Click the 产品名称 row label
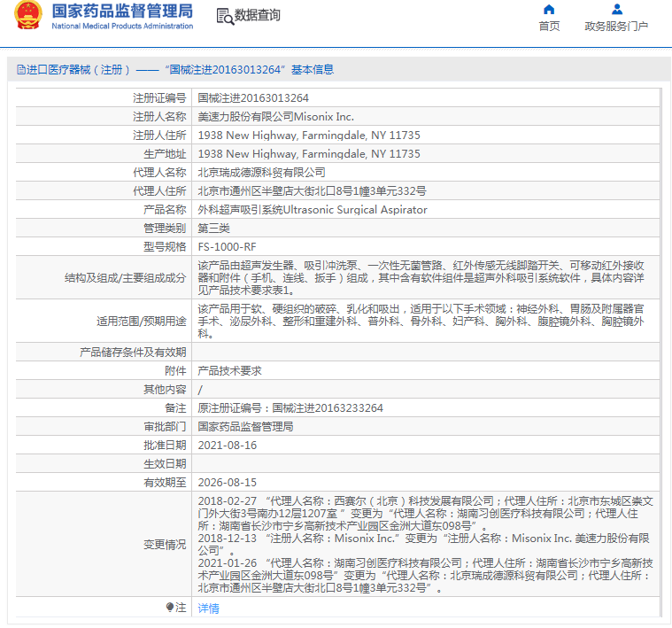Screen dimensions: 672x628 tap(165, 210)
